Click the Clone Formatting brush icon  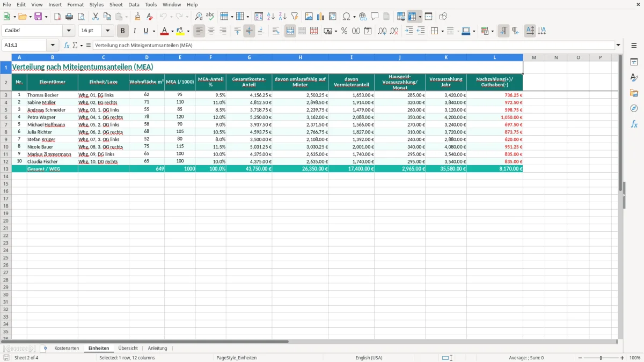(137, 17)
